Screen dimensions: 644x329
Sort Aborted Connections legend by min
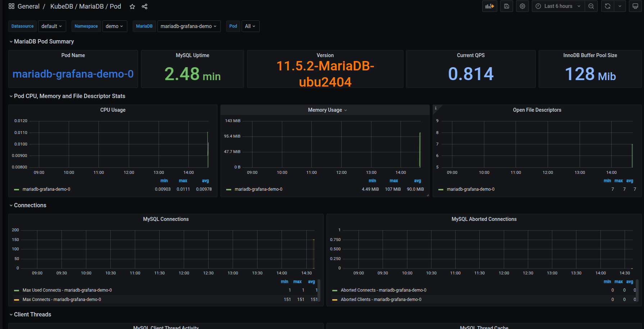(x=607, y=282)
